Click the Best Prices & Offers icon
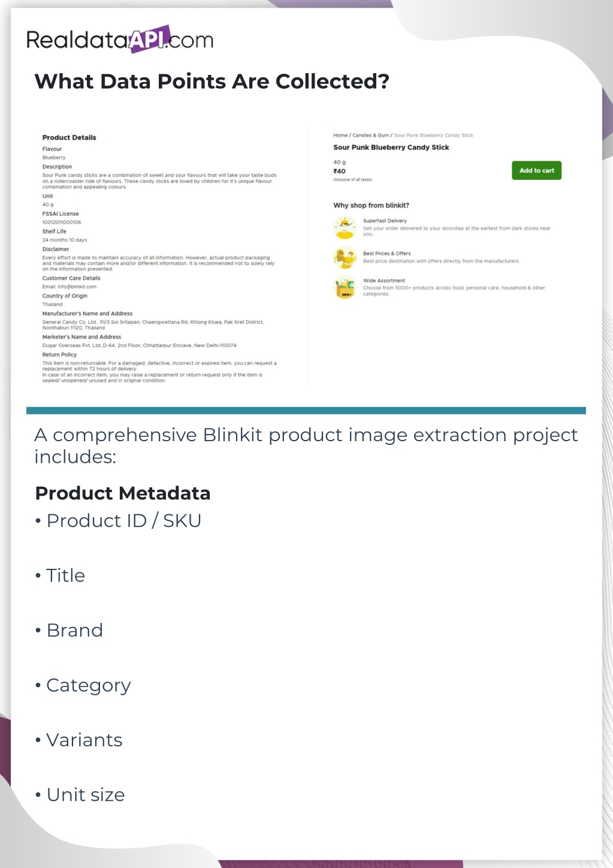613x868 pixels. 345,257
